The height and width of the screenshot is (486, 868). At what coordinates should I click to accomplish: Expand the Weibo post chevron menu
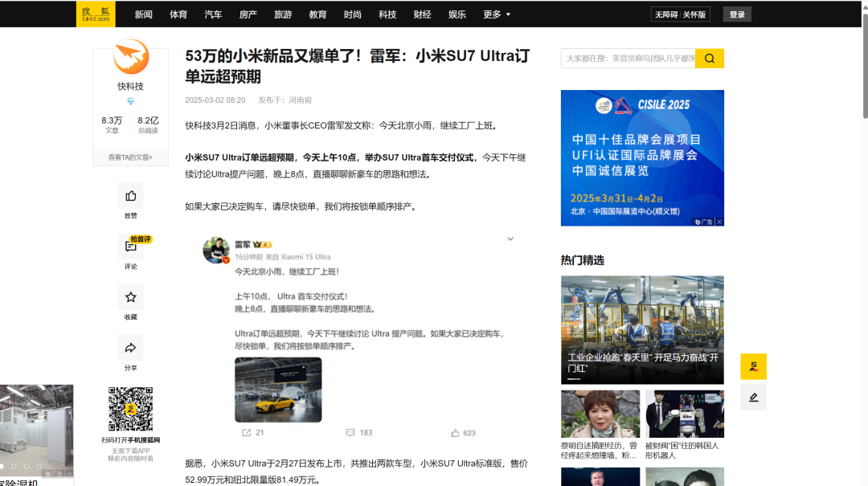(x=510, y=239)
